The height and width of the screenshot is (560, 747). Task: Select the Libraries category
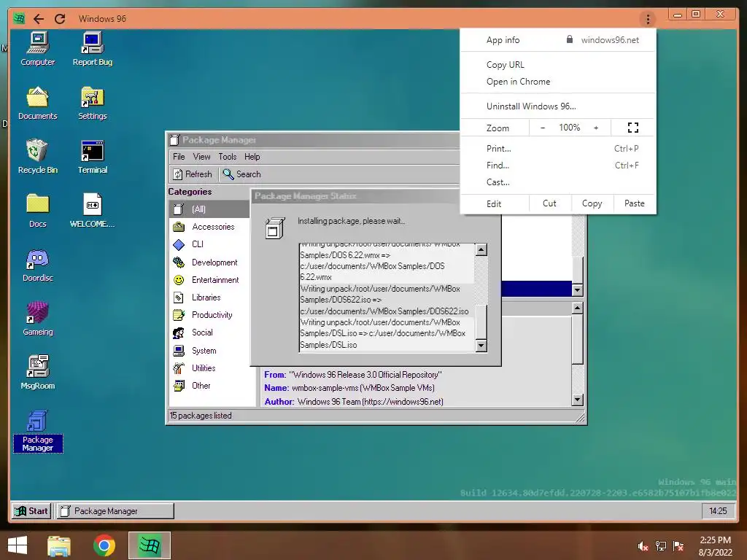(x=209, y=297)
